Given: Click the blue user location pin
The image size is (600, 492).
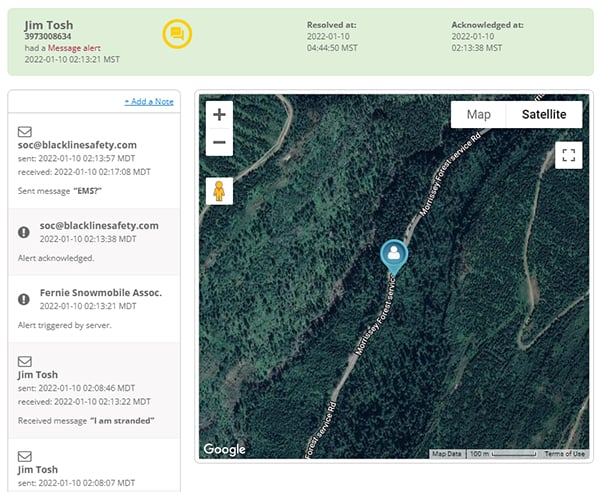Looking at the screenshot, I should pyautogui.click(x=394, y=257).
